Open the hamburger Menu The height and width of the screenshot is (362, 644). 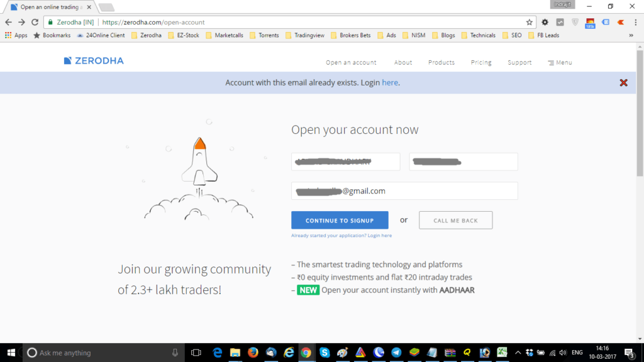click(x=560, y=62)
